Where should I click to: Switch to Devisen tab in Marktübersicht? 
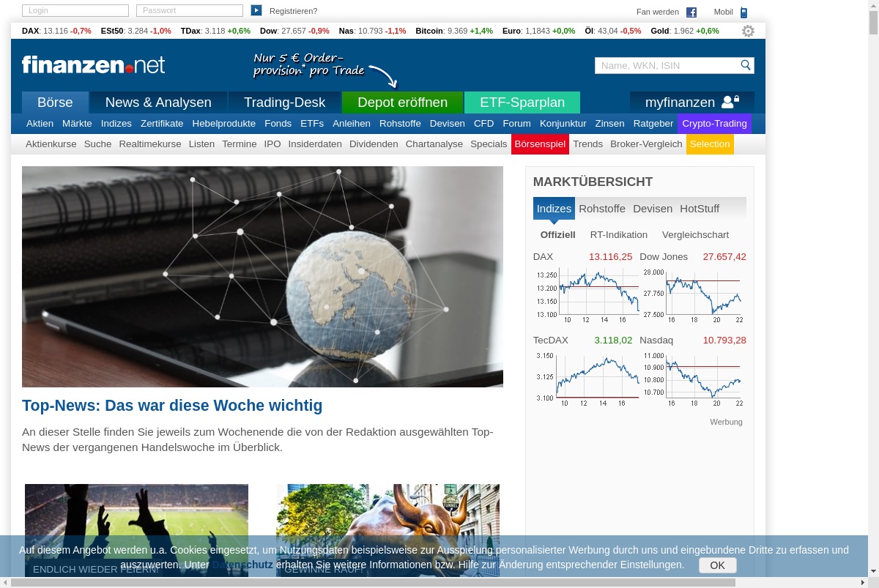coord(653,209)
